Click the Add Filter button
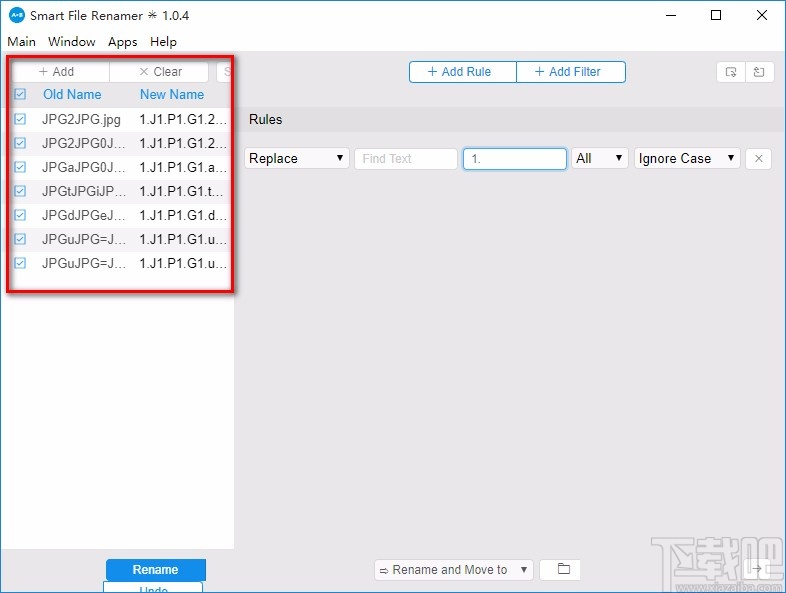786x593 pixels. (571, 72)
